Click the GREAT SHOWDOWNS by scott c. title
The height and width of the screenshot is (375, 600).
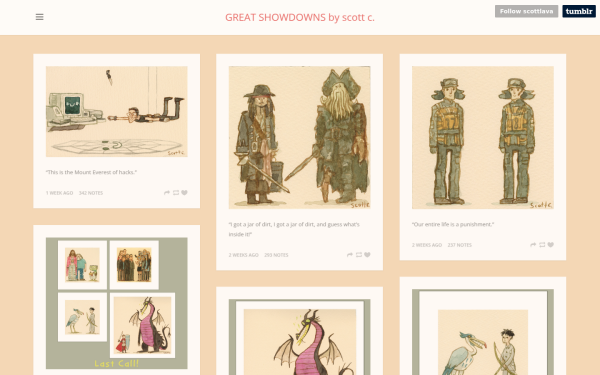click(x=300, y=18)
